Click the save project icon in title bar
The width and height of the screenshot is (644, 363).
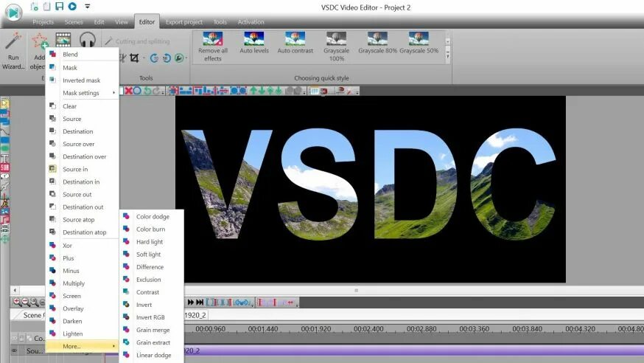coord(60,6)
